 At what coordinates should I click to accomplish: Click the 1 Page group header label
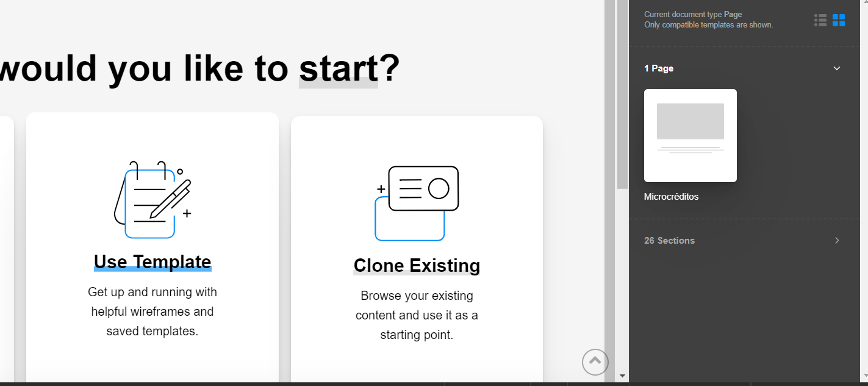pos(659,68)
